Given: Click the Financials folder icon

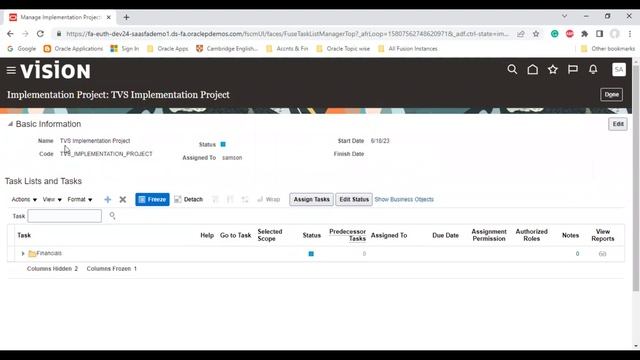Looking at the screenshot, I should [32, 254].
